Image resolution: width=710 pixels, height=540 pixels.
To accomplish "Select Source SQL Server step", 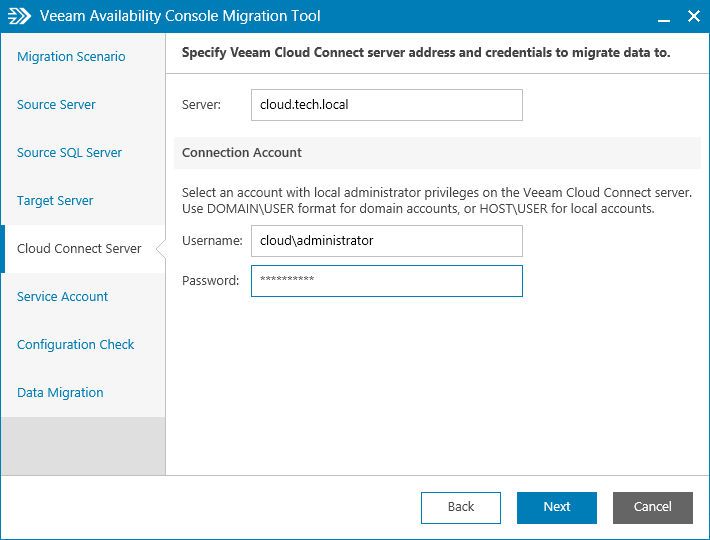I will [69, 153].
